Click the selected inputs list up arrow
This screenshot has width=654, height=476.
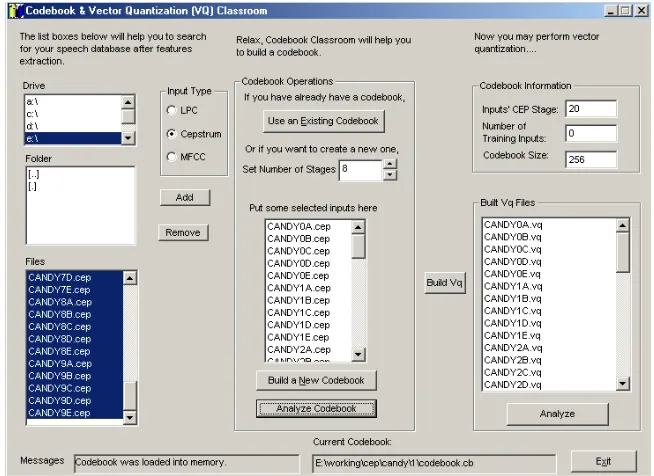click(358, 227)
